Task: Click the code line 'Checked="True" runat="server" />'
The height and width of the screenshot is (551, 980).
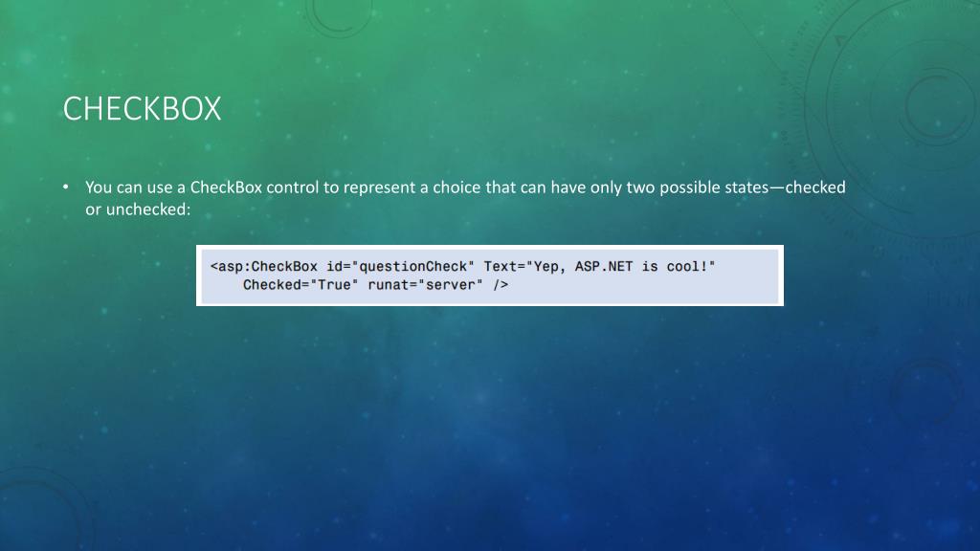Action: pos(375,285)
